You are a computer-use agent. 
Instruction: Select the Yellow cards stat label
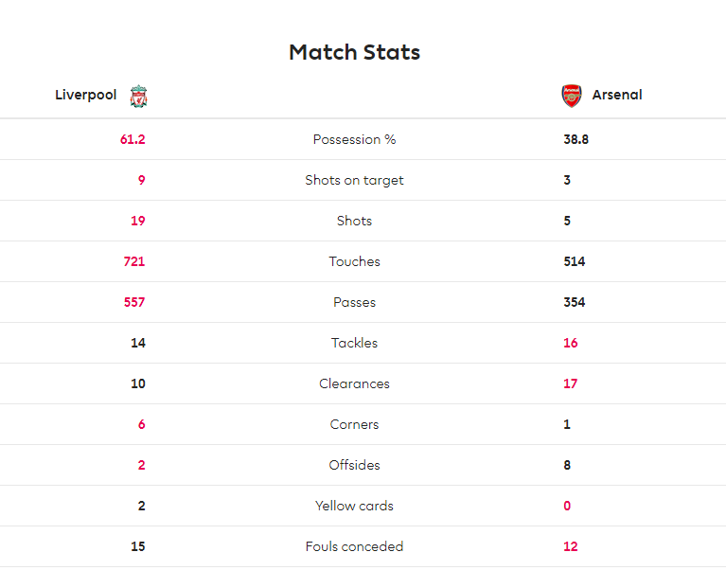[354, 506]
